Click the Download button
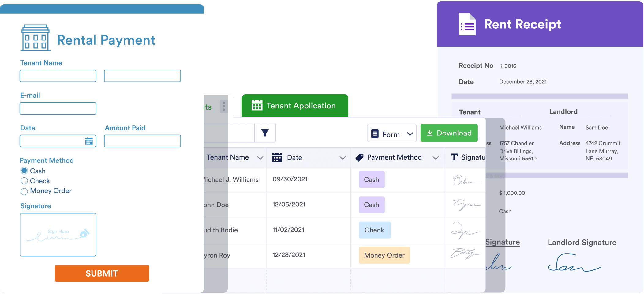Image resolution: width=644 pixels, height=294 pixels. [449, 133]
